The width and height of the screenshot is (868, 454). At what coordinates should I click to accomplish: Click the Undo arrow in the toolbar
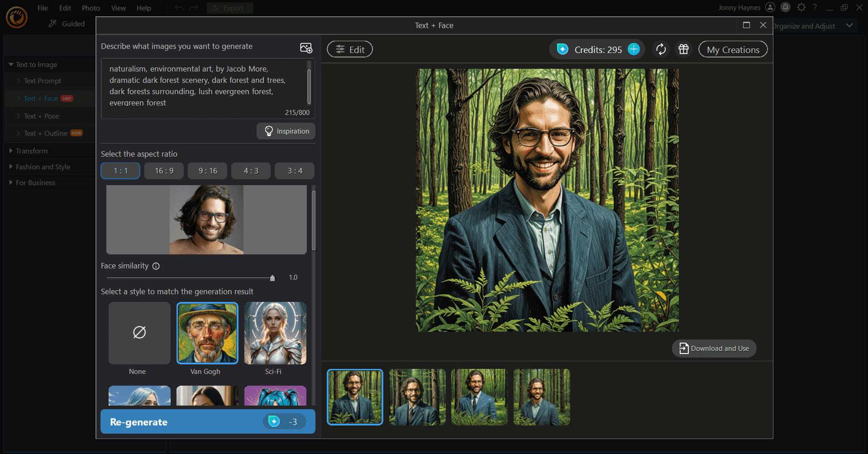tap(179, 8)
